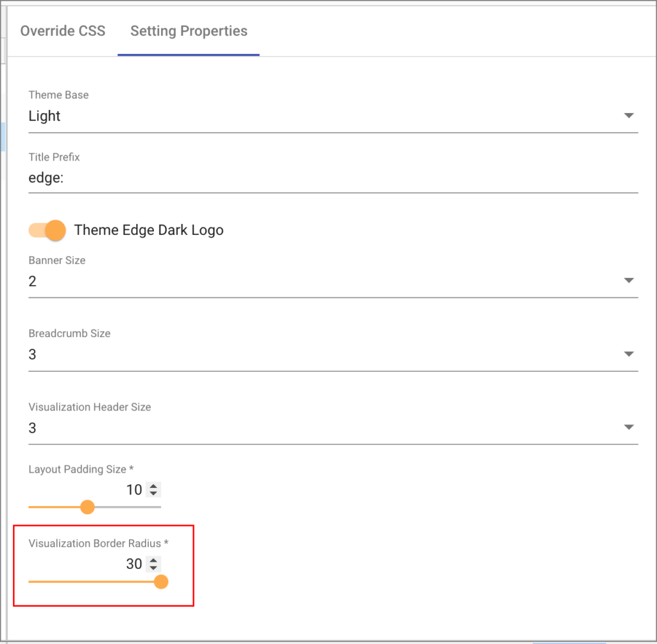Toggle the Theme Edge Dark Logo switch
The width and height of the screenshot is (657, 644).
point(47,230)
